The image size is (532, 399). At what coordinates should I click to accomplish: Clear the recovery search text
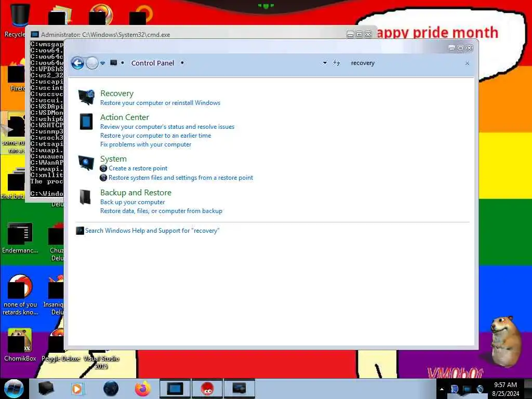coord(467,63)
